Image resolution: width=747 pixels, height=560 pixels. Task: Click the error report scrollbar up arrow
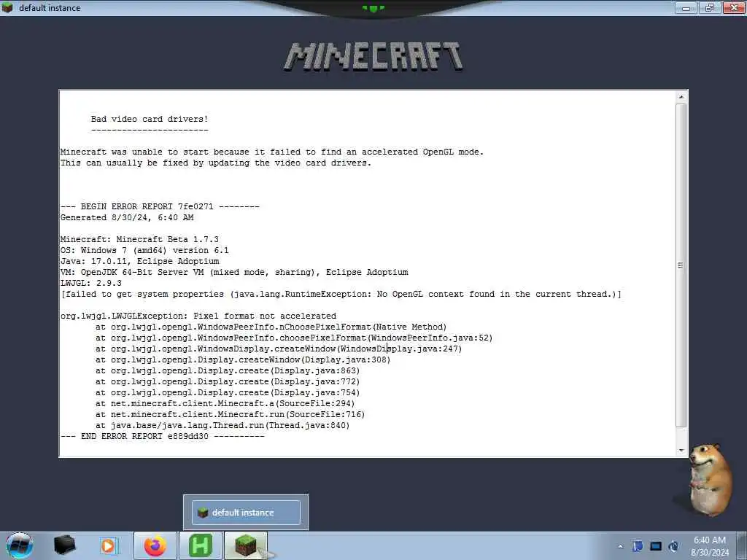coord(681,97)
